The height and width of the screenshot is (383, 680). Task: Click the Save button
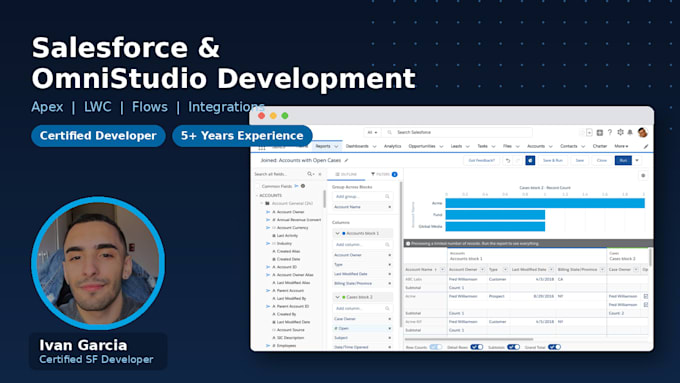580,160
